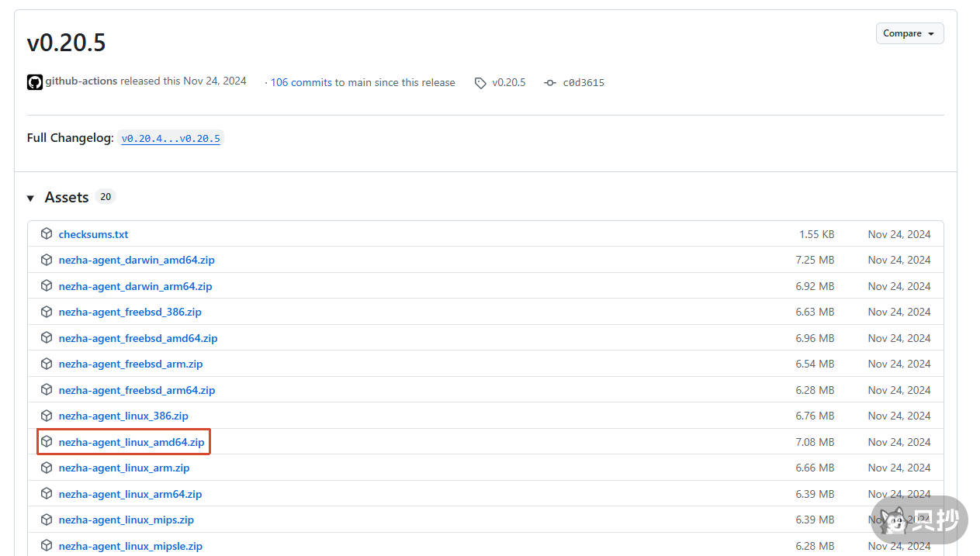Click the Assets heading
This screenshot has width=980, height=556.
67,198
